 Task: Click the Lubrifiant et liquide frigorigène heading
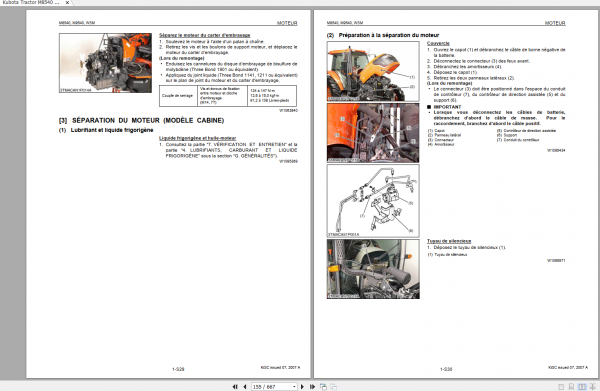tap(106, 130)
